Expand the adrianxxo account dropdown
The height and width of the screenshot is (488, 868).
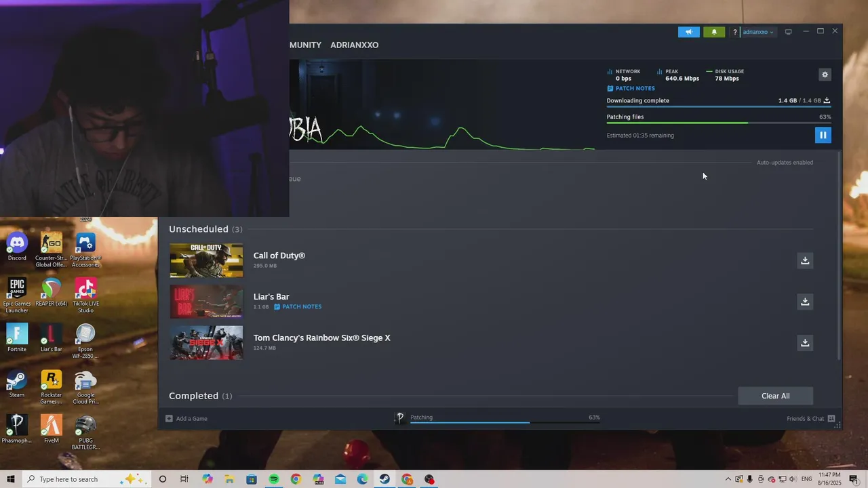click(757, 32)
